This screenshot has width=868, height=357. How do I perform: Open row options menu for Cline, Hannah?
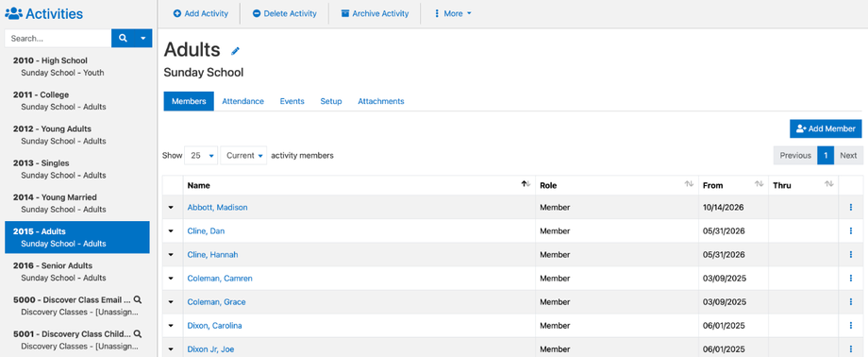pyautogui.click(x=850, y=255)
